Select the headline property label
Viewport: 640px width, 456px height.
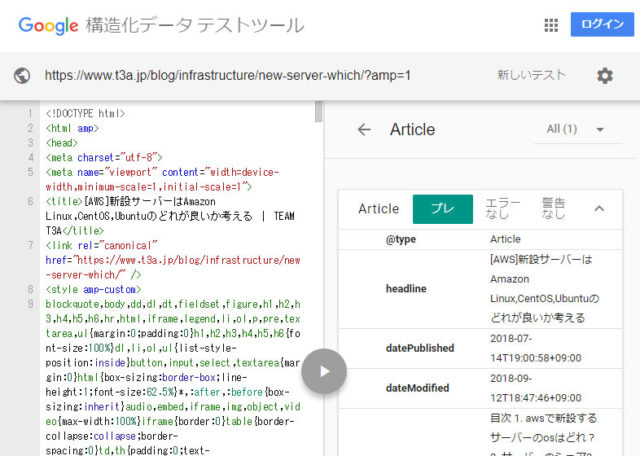(406, 289)
